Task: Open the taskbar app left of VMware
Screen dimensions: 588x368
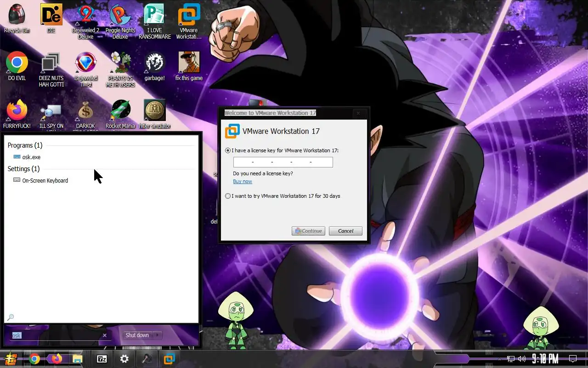Action: [x=147, y=359]
